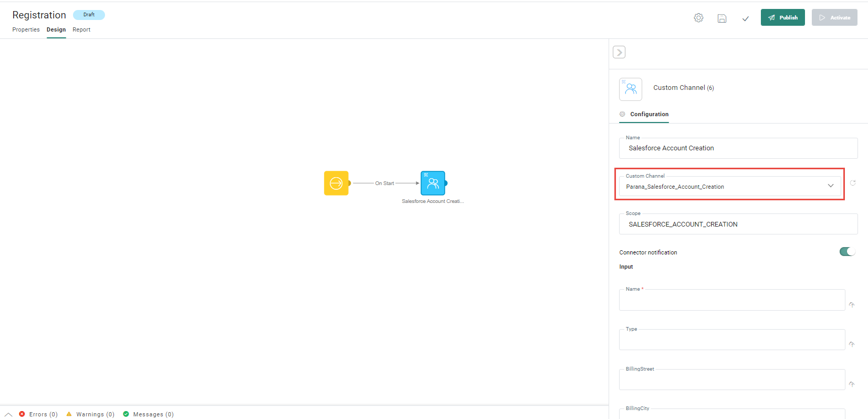The height and width of the screenshot is (419, 868).
Task: Click the Scope input field
Action: click(x=738, y=224)
